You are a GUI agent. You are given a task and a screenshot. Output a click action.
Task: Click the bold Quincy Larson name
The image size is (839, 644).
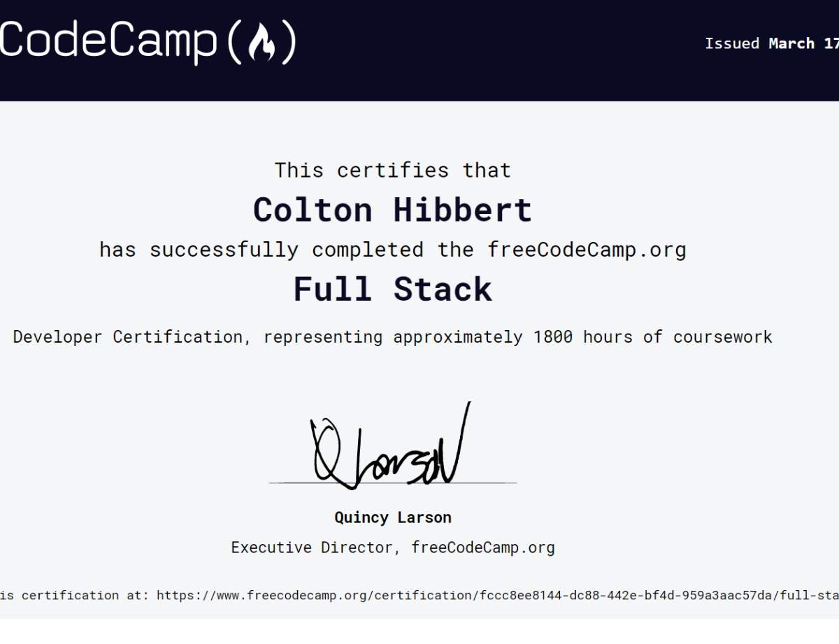point(392,517)
